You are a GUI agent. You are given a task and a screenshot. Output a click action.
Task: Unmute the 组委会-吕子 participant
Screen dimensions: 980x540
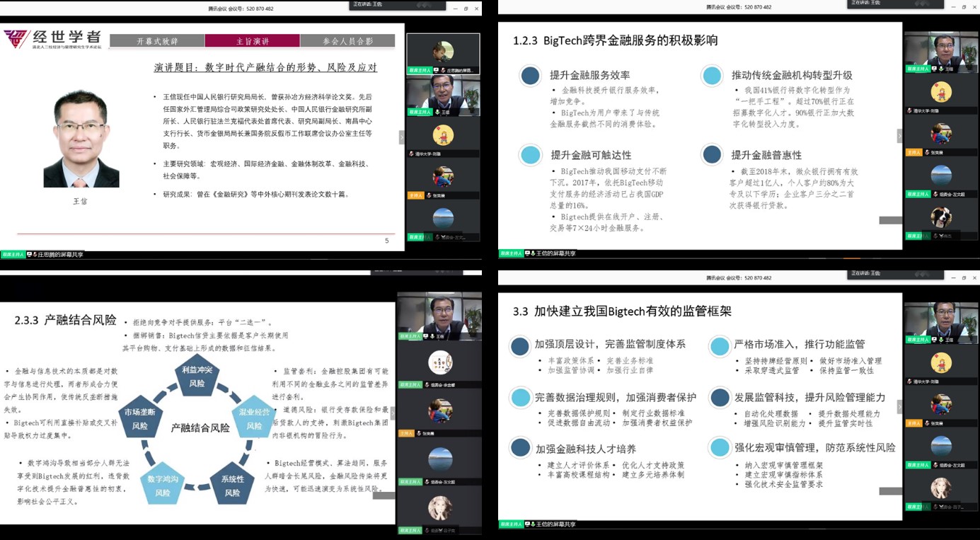tap(427, 531)
